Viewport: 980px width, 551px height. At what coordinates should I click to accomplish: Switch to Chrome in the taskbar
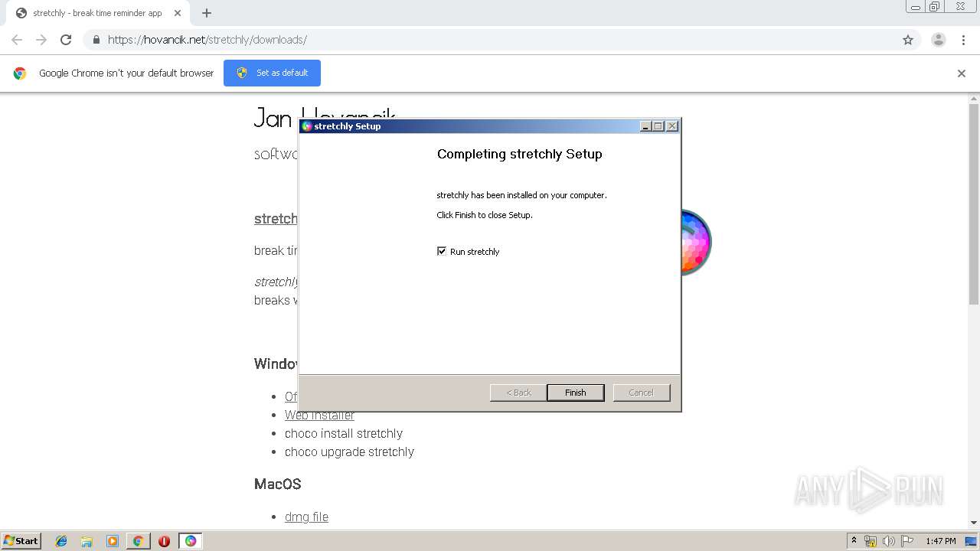click(x=138, y=541)
